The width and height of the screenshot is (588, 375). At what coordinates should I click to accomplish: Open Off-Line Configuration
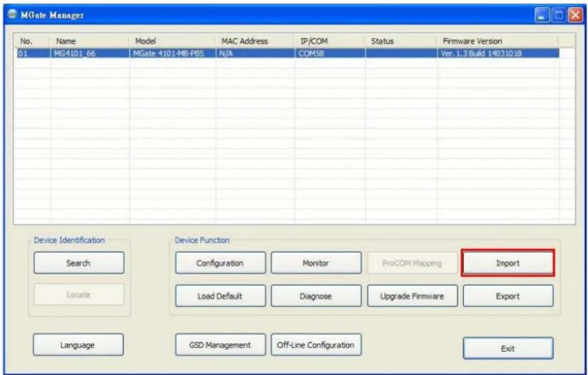click(316, 344)
